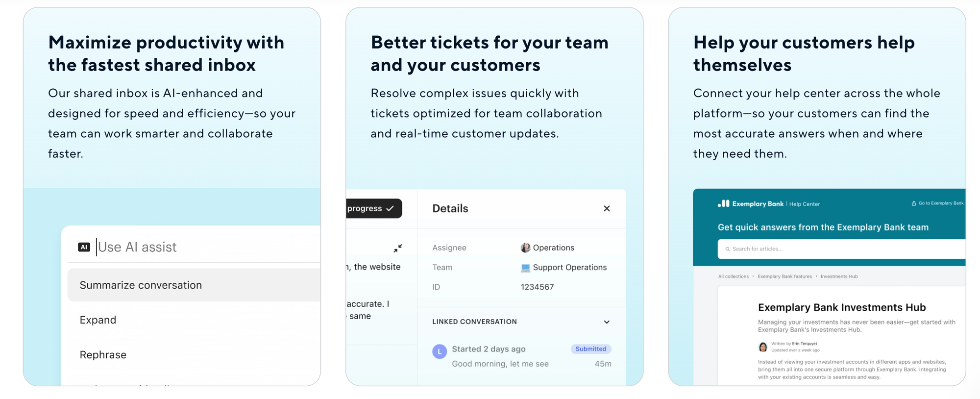Click the search magnifier in the Help Center

click(x=728, y=249)
